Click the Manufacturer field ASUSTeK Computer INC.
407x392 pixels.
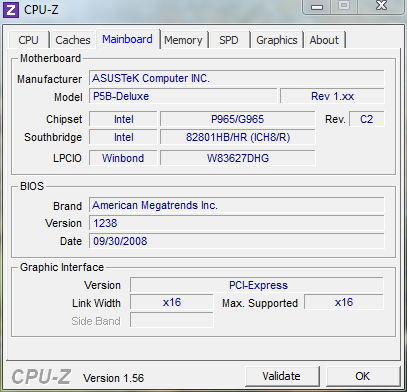(237, 78)
